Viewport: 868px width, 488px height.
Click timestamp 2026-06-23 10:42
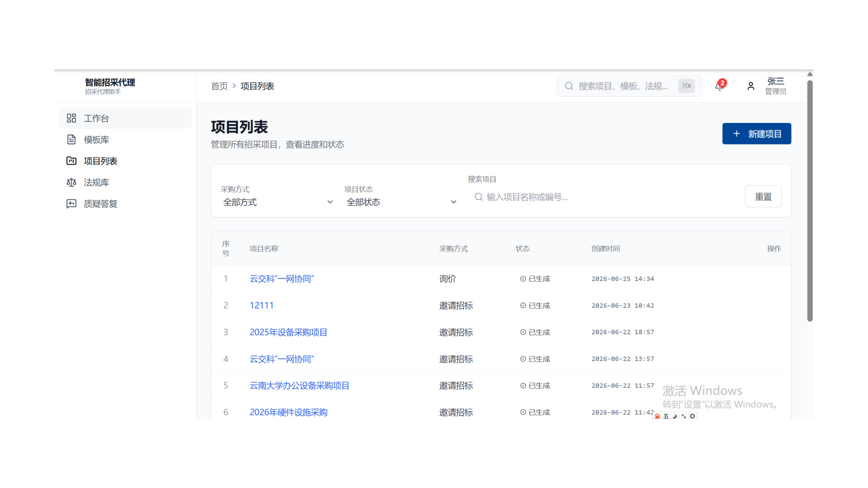[x=623, y=305]
